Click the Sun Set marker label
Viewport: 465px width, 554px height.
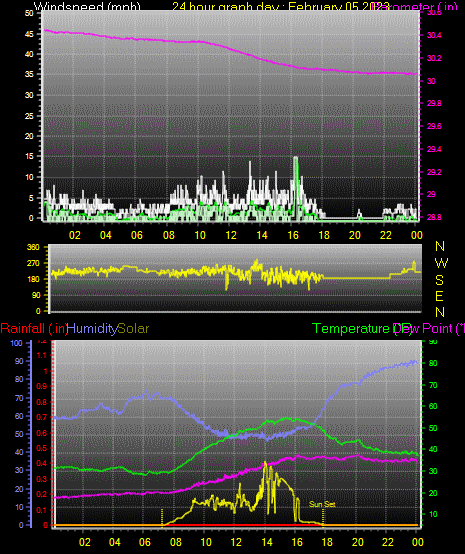[322, 504]
